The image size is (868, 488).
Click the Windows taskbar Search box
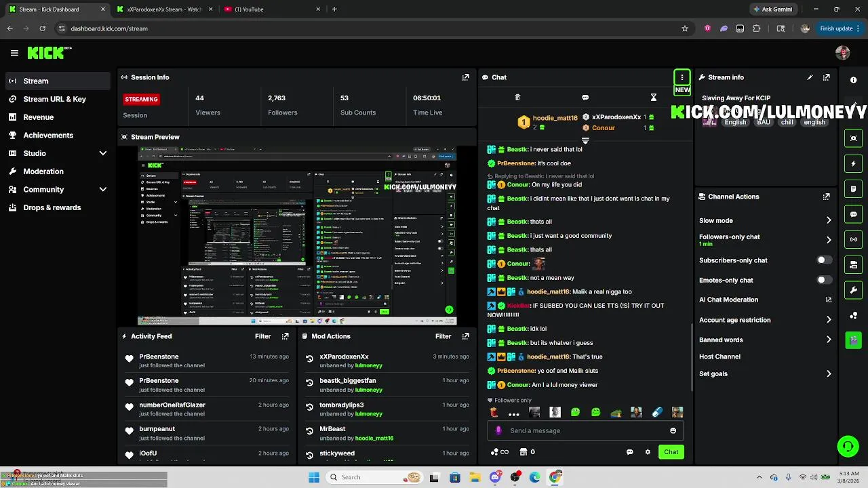(374, 477)
